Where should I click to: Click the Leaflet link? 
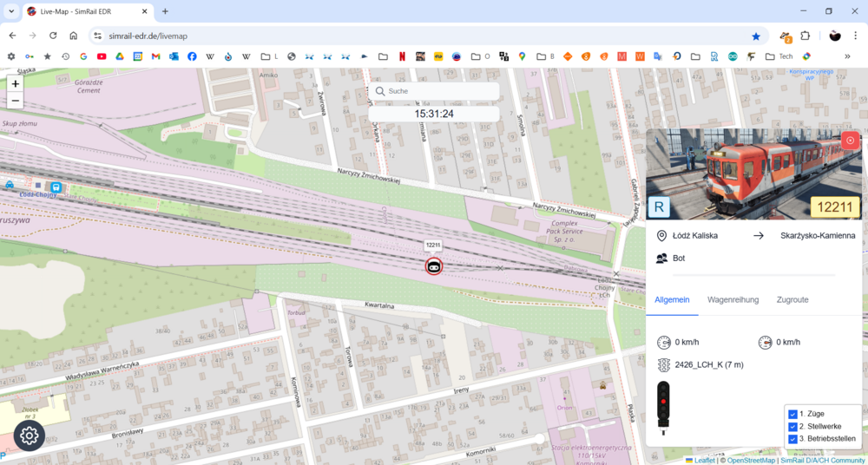pyautogui.click(x=704, y=460)
